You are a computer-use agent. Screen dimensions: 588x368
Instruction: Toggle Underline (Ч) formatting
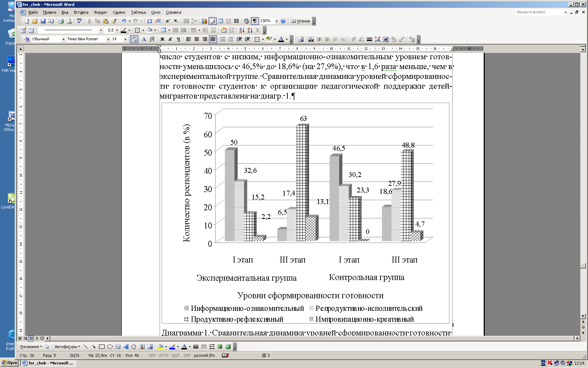[178, 39]
